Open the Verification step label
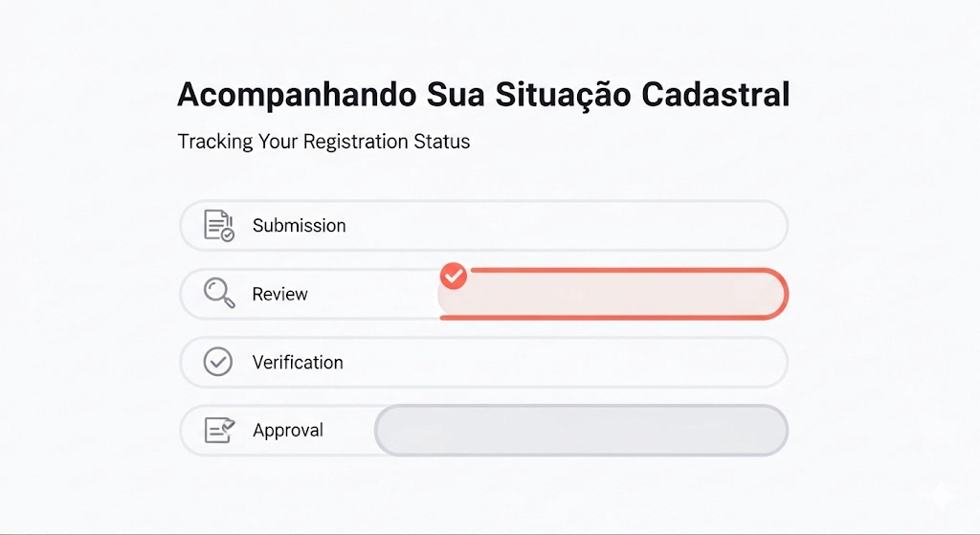 pyautogui.click(x=298, y=363)
